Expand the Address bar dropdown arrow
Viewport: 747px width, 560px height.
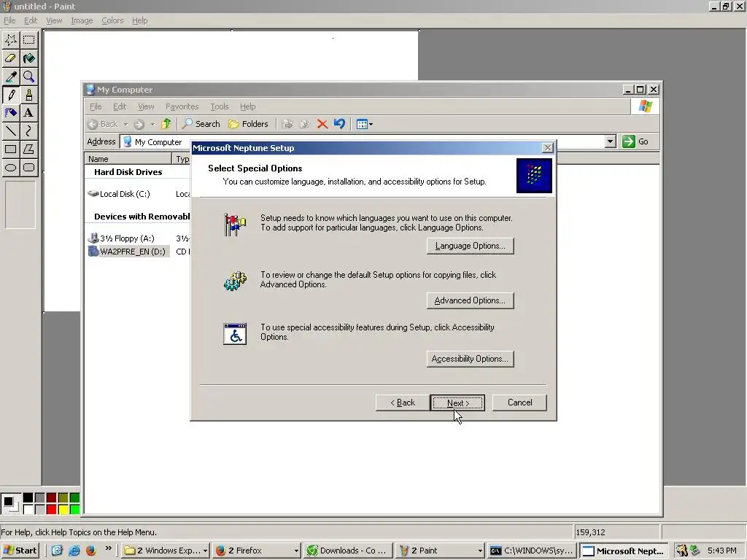(x=611, y=141)
